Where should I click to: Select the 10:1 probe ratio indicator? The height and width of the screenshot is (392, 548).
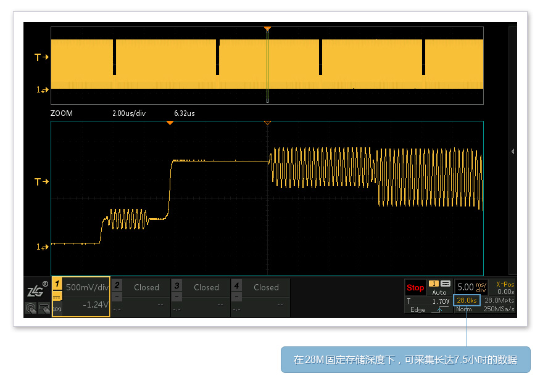click(x=57, y=309)
